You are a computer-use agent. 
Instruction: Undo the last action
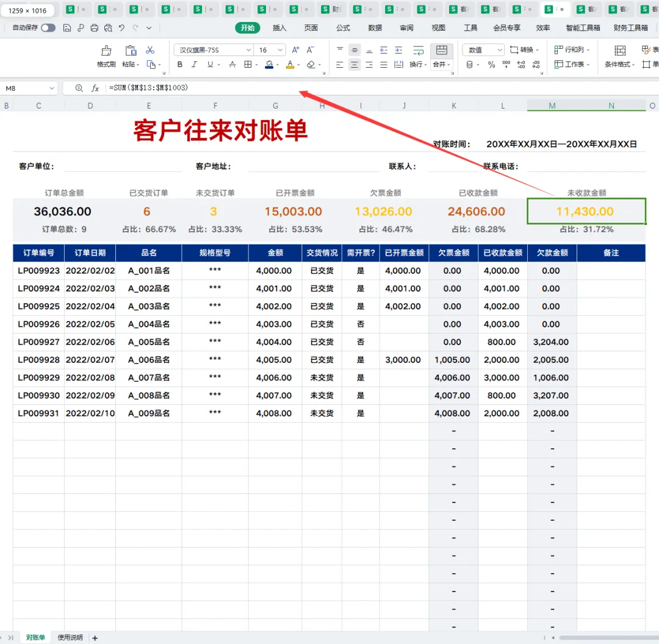(x=121, y=27)
